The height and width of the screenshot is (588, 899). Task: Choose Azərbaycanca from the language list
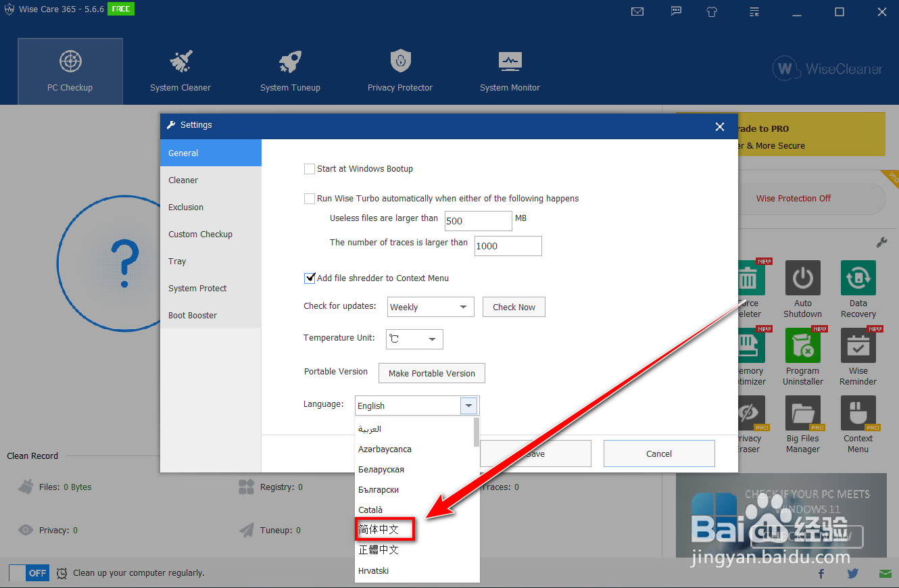(x=414, y=449)
